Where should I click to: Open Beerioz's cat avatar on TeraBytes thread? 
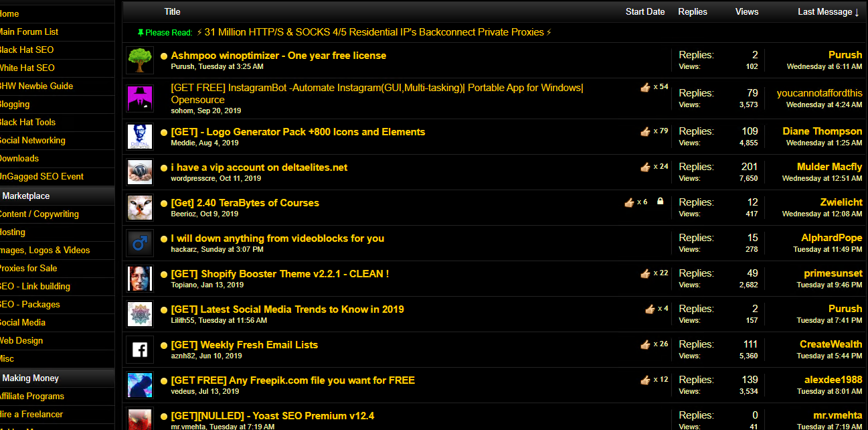pos(140,208)
